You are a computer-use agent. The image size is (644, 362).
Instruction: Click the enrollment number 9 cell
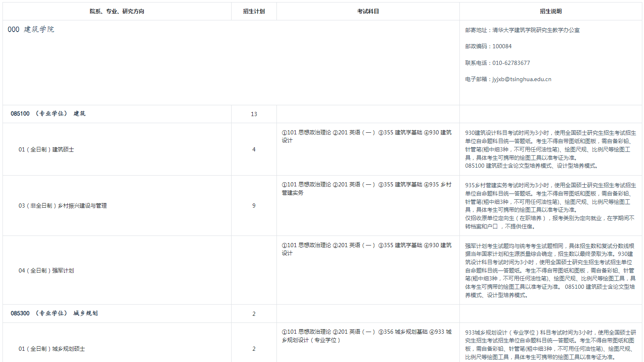click(x=254, y=206)
